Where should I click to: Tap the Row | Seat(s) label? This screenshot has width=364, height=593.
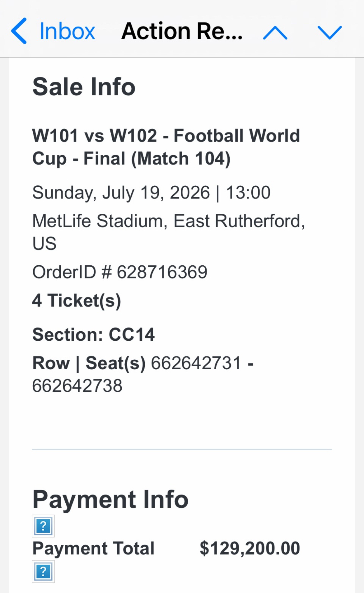(89, 363)
